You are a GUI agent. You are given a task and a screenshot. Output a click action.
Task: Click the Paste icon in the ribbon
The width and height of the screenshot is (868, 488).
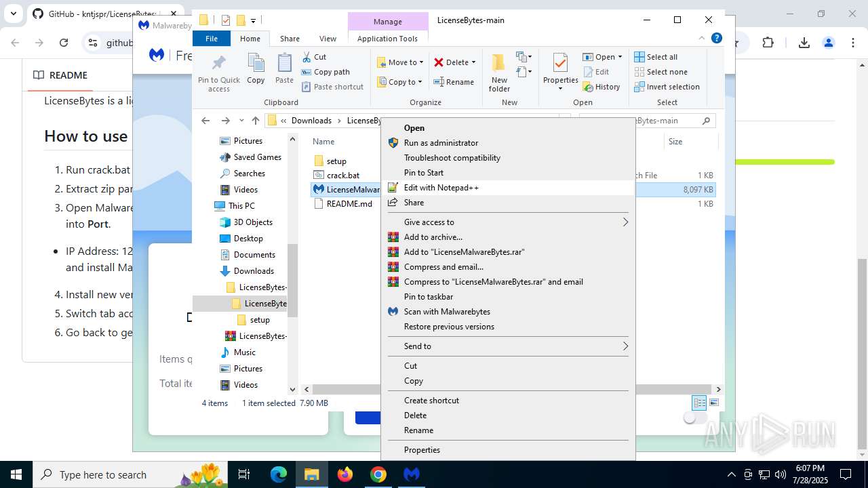click(x=284, y=64)
